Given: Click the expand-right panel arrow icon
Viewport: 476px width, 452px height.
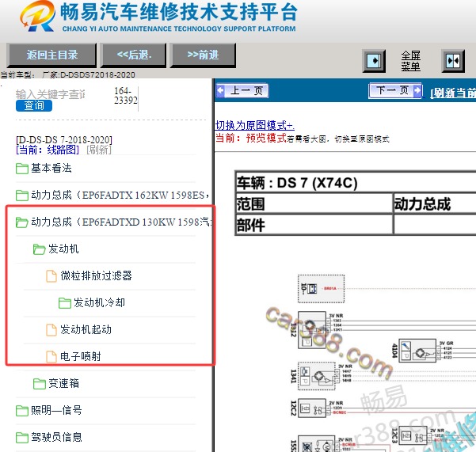Looking at the screenshot, I should pyautogui.click(x=374, y=61).
